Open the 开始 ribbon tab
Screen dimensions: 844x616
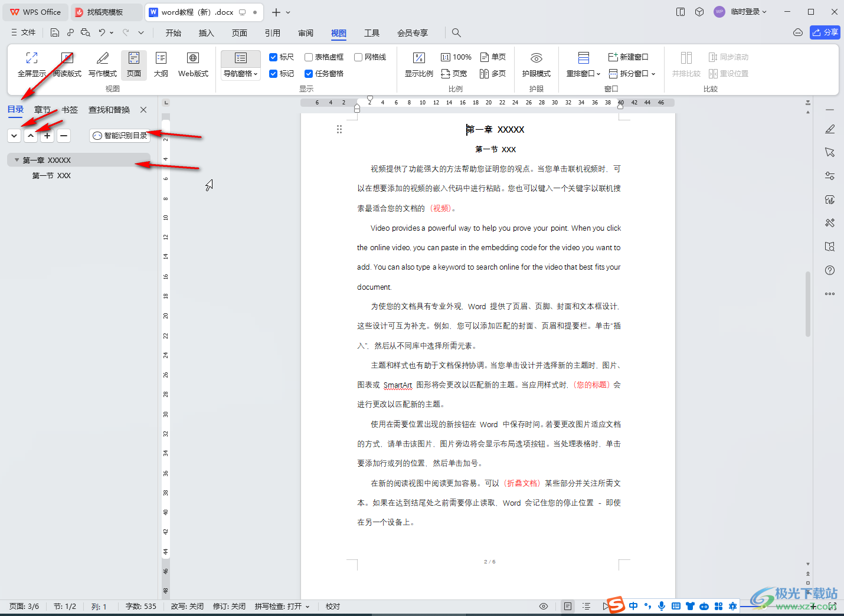pyautogui.click(x=174, y=33)
